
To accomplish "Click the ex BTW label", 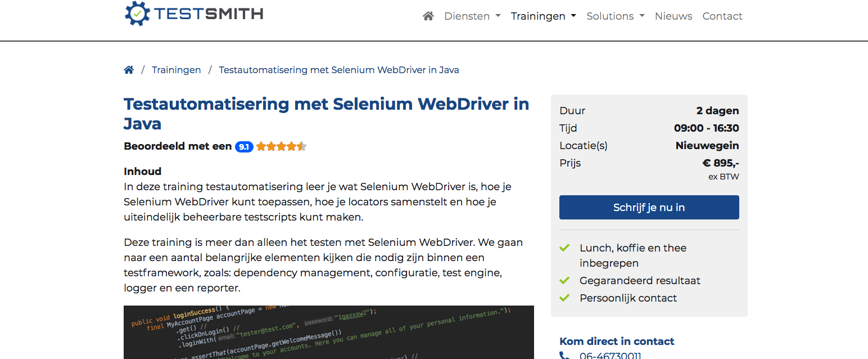I will [724, 177].
